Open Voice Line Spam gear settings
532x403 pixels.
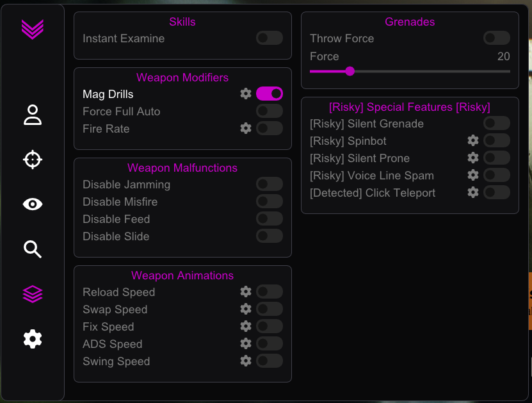[473, 175]
